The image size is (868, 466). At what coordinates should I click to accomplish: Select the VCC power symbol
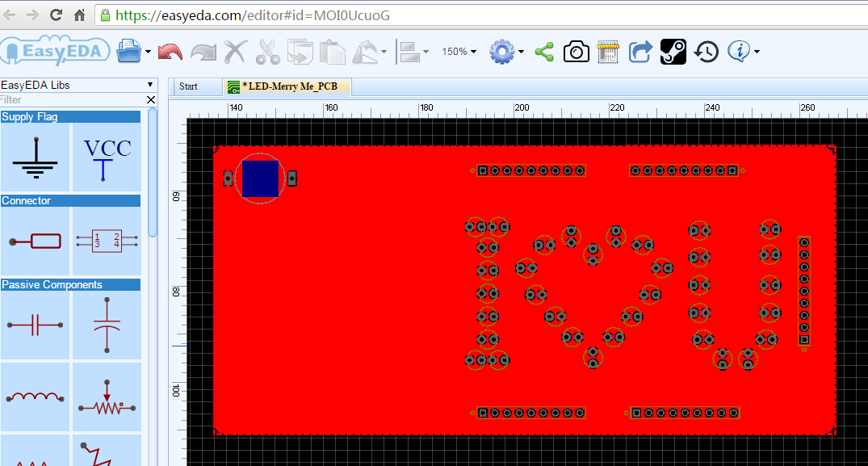coord(107,157)
